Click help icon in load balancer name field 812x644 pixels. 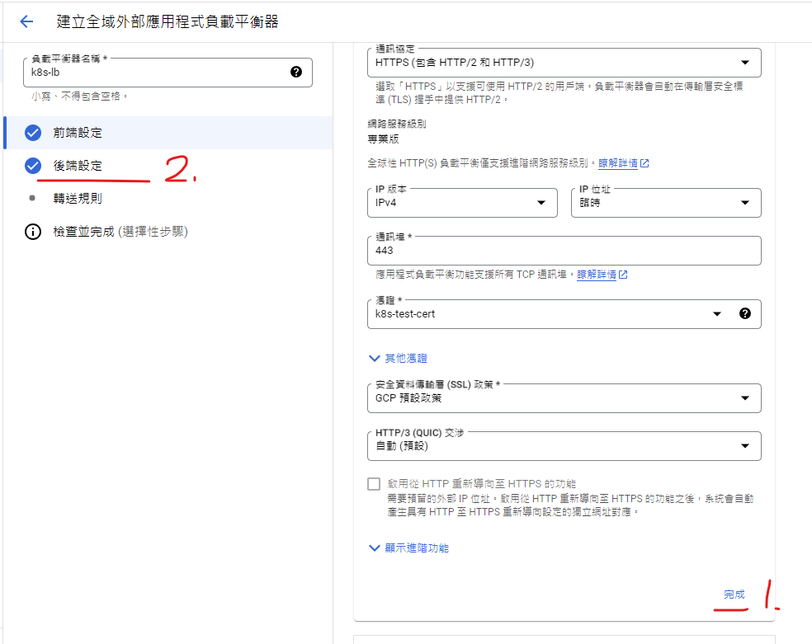point(296,73)
